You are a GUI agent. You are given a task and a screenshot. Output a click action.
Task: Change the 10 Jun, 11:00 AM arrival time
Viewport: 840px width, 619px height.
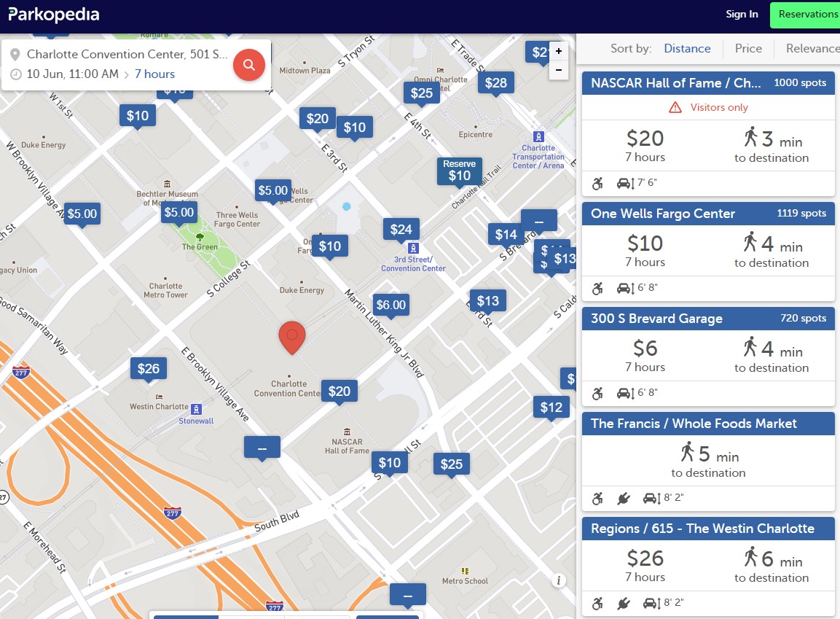(73, 74)
